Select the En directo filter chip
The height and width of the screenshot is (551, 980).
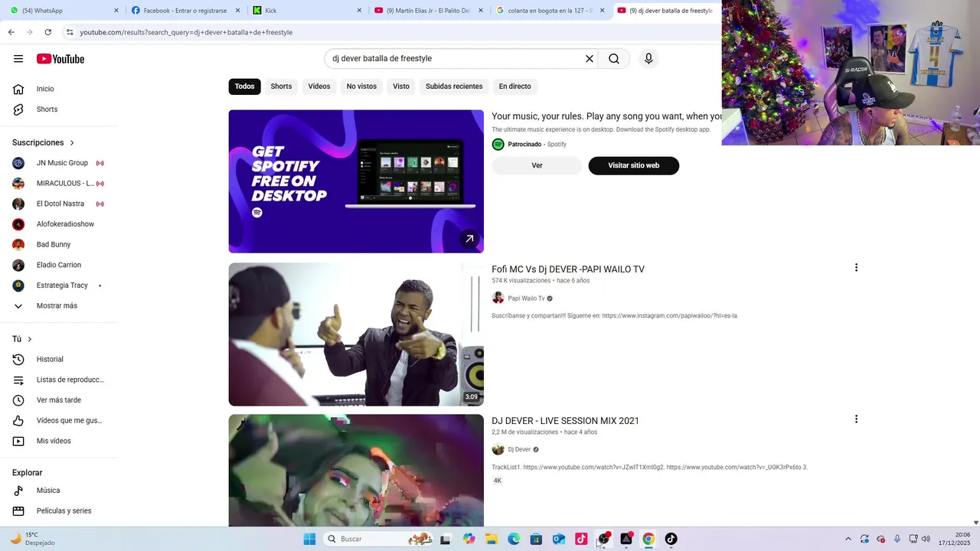(x=514, y=86)
